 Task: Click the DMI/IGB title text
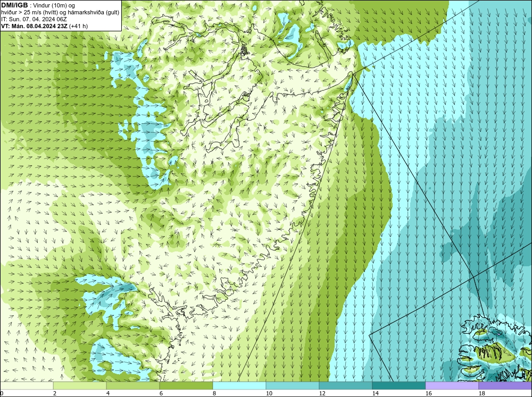14,5
